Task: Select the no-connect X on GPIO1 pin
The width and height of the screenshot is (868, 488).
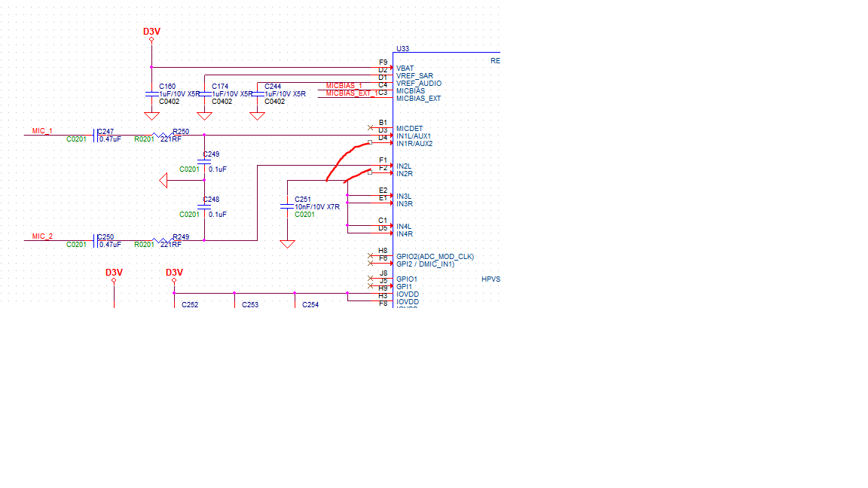Action: pos(371,279)
